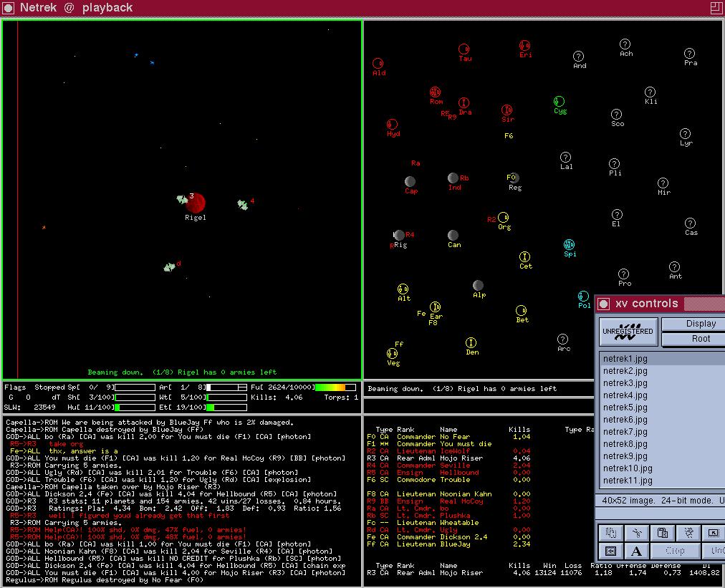Screen dimensions: 725x588
Task: Select netrek6.jpg in the xv file list
Action: [x=662, y=420]
